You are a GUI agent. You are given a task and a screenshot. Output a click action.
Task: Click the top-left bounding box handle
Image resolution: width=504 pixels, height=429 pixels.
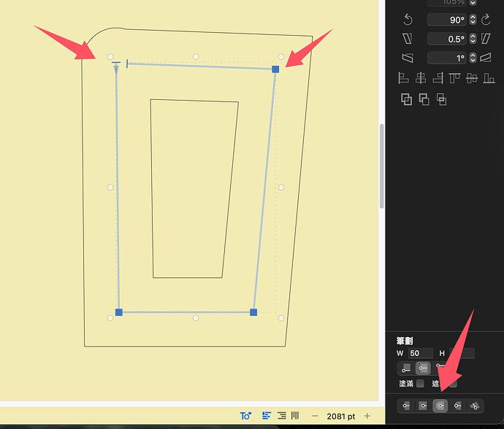pyautogui.click(x=110, y=57)
